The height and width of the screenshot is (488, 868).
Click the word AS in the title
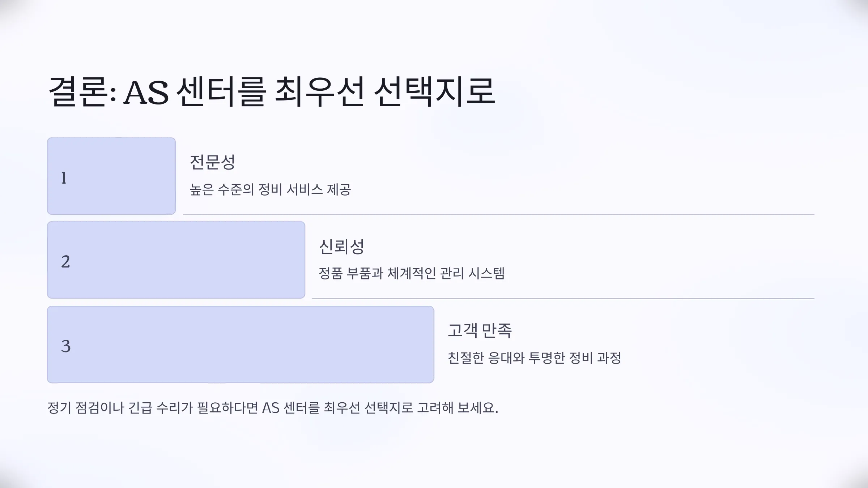[x=146, y=93]
